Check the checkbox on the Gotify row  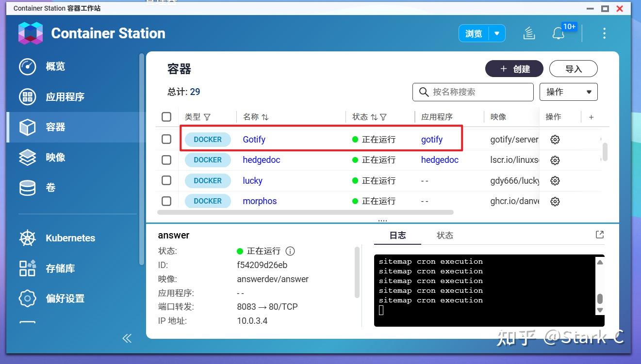tap(166, 139)
